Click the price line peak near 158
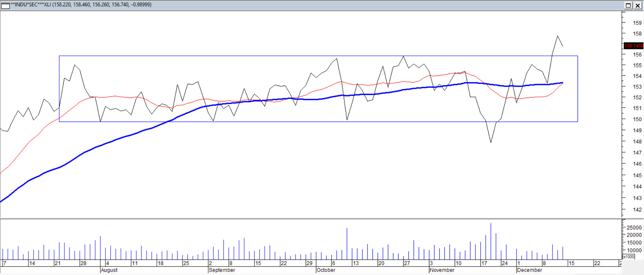 pyautogui.click(x=557, y=36)
